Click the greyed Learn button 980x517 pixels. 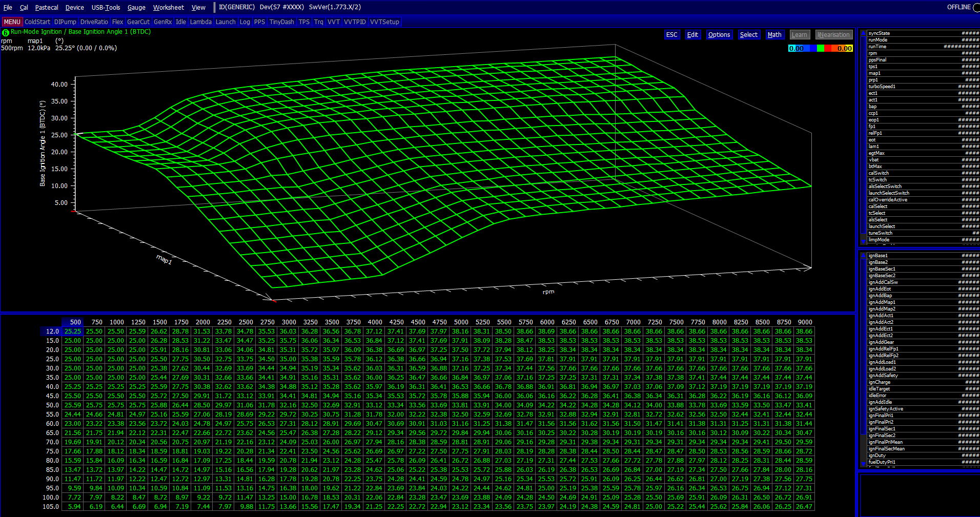pos(799,35)
